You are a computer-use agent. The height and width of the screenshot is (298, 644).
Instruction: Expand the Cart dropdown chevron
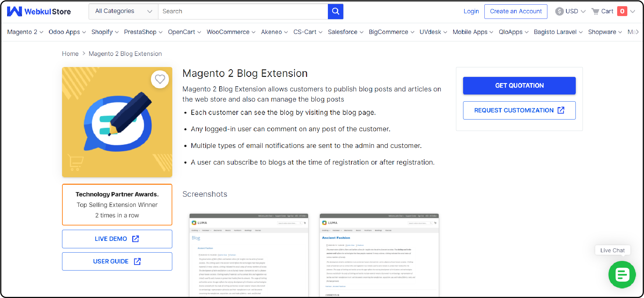point(633,11)
